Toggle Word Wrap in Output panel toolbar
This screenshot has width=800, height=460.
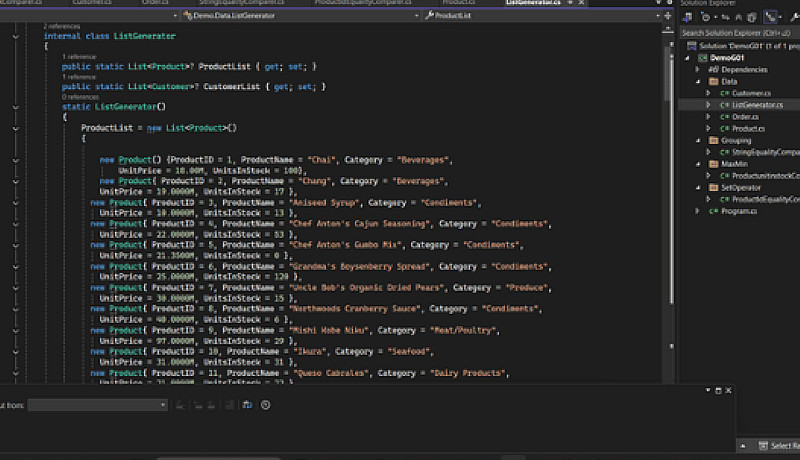(x=247, y=405)
